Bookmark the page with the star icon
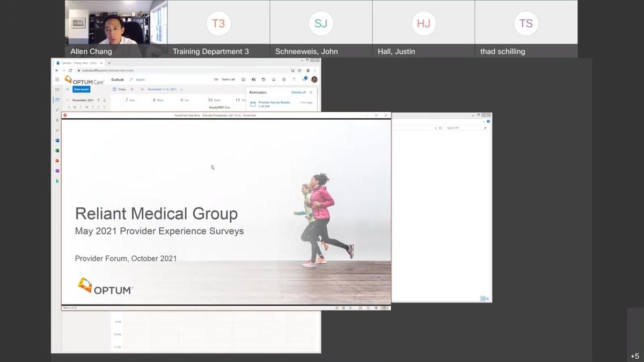 300,70
